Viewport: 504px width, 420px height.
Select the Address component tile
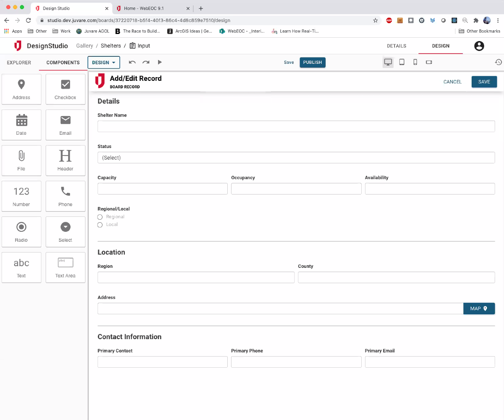click(x=22, y=89)
